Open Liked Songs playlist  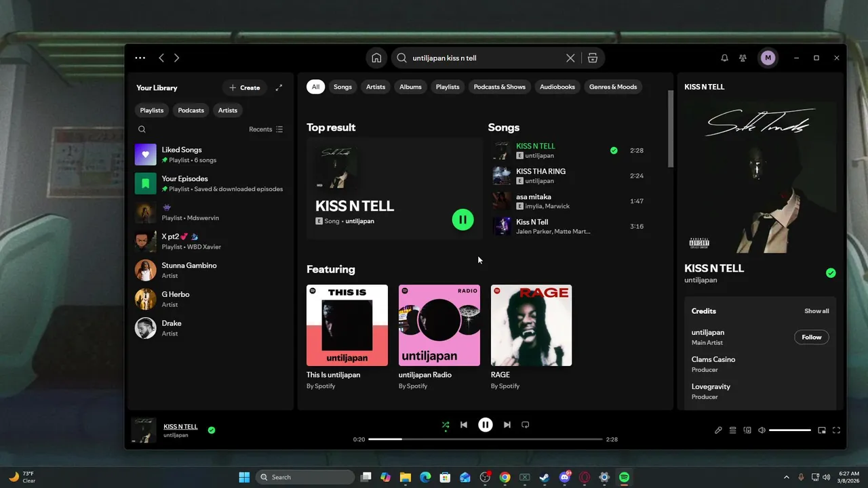[x=212, y=155]
